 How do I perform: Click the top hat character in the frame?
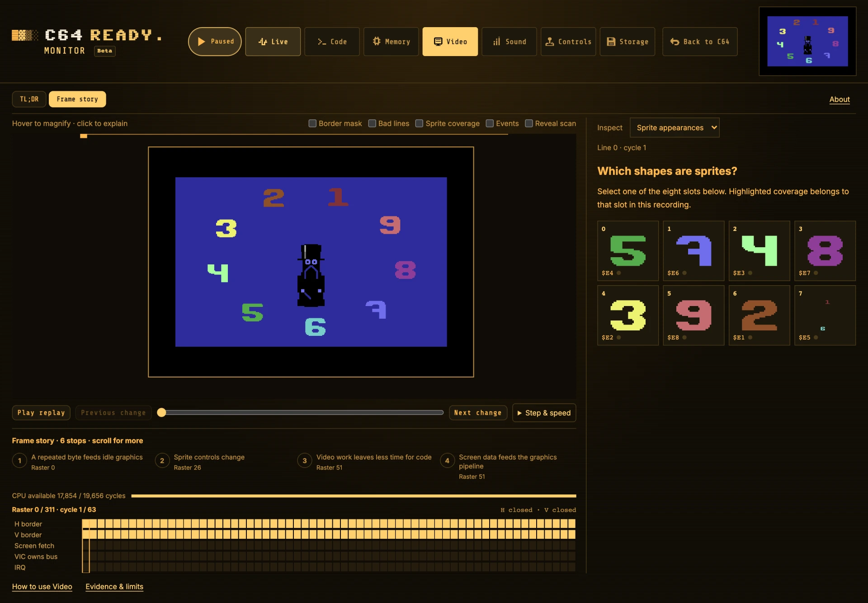coord(311,275)
